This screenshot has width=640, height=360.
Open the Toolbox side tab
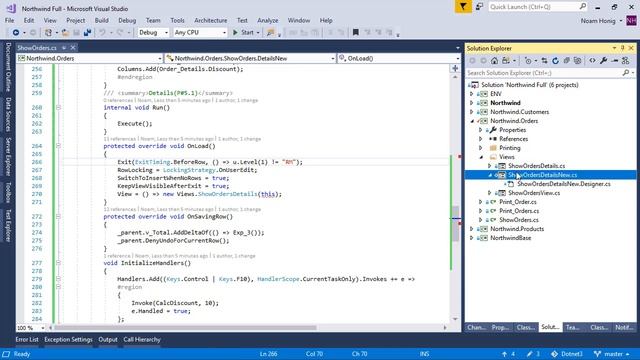(x=8, y=193)
